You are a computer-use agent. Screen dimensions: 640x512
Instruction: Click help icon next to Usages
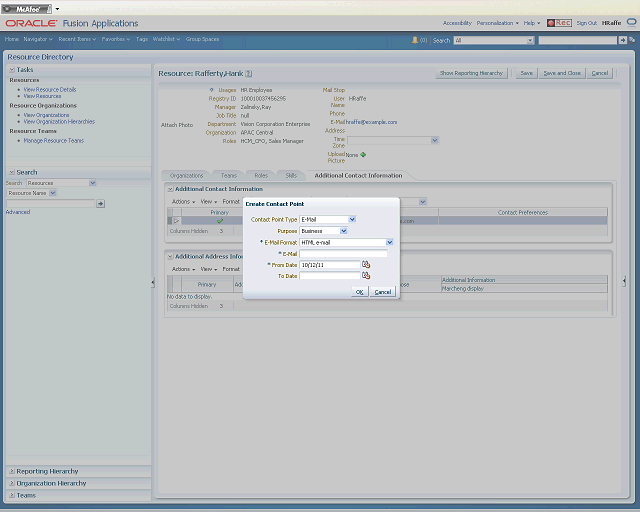(211, 90)
